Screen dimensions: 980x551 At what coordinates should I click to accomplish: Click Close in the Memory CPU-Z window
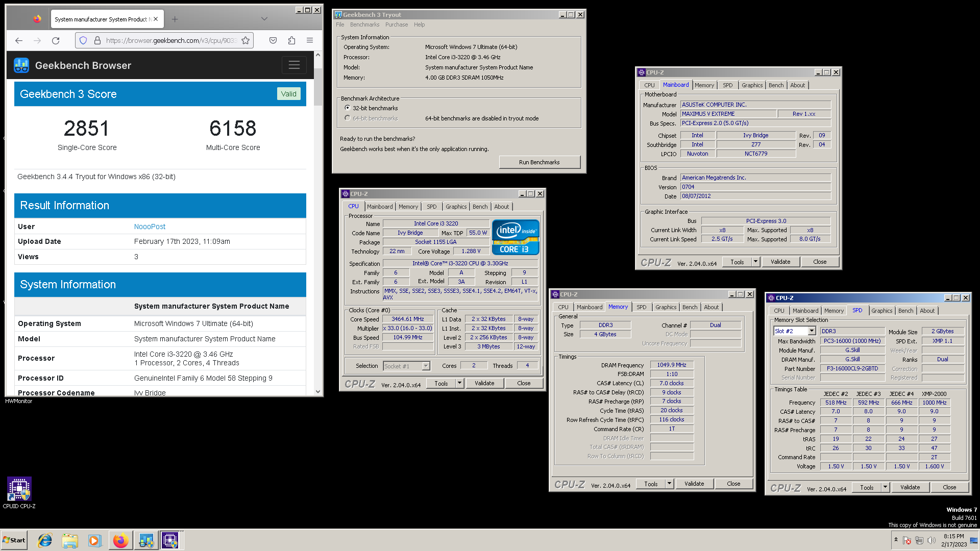click(x=733, y=484)
